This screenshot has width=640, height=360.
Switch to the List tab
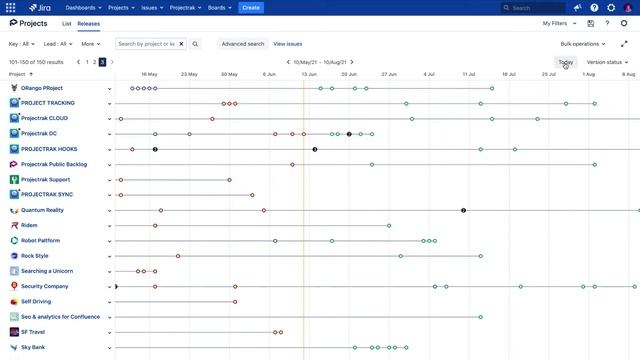tap(67, 24)
